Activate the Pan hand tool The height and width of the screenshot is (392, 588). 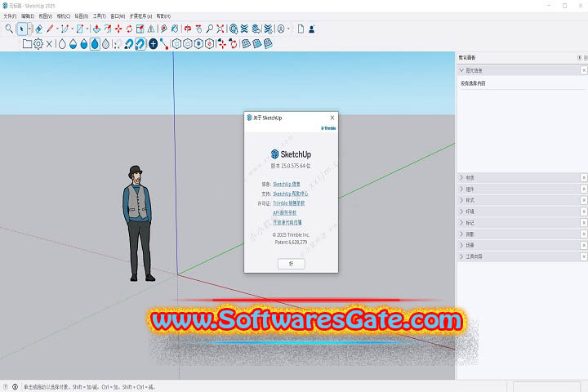tap(198, 29)
